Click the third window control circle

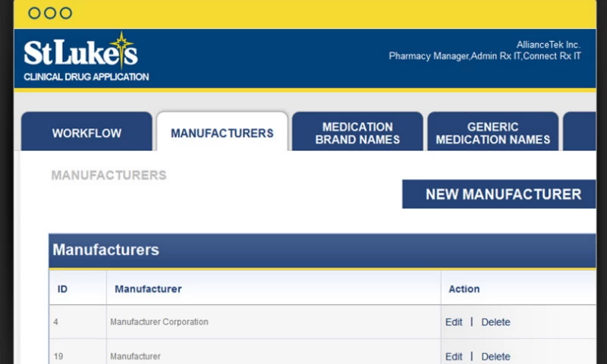66,13
